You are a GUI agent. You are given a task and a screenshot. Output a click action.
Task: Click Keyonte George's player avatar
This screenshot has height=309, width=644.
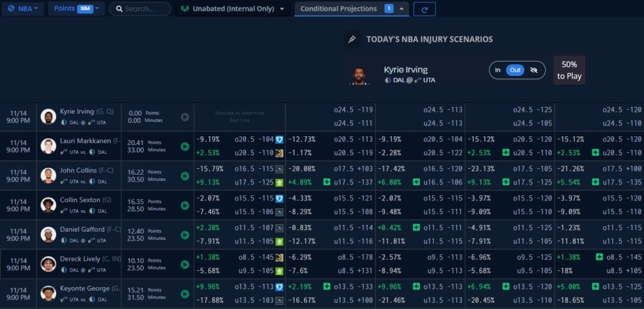pos(48,293)
